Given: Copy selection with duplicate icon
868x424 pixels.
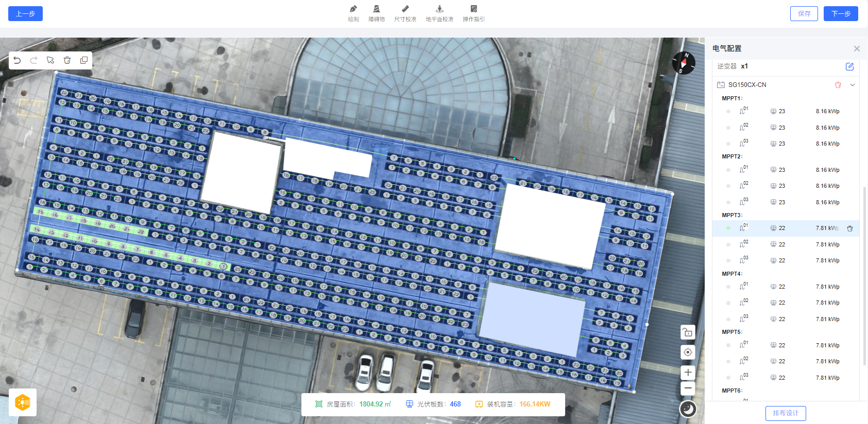Looking at the screenshot, I should click(x=83, y=60).
